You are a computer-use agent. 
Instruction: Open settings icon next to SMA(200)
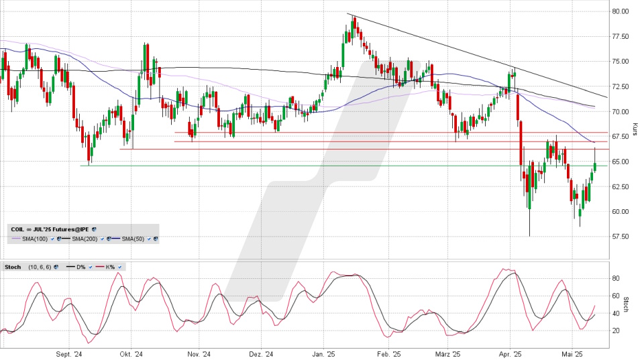(x=109, y=239)
